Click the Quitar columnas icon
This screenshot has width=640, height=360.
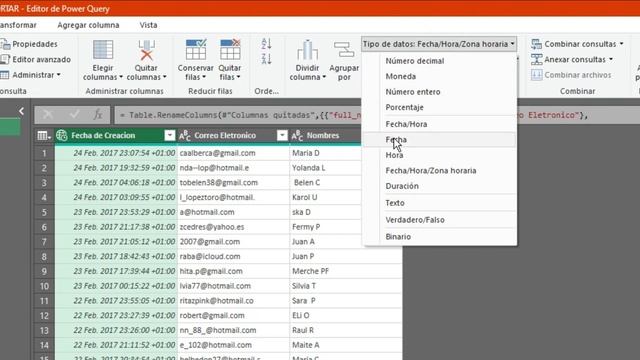146,50
